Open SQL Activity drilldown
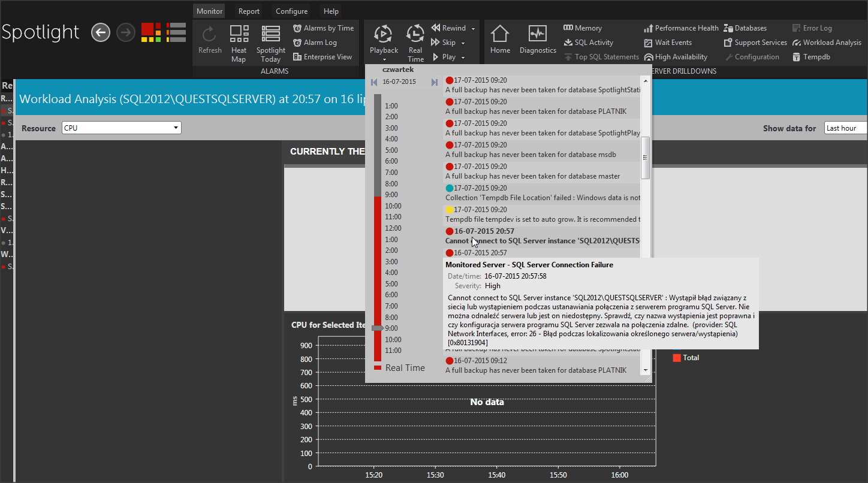 pyautogui.click(x=589, y=43)
